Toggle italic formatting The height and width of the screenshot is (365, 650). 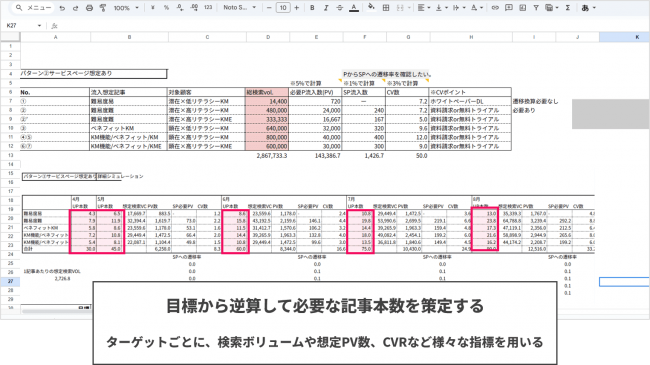326,8
